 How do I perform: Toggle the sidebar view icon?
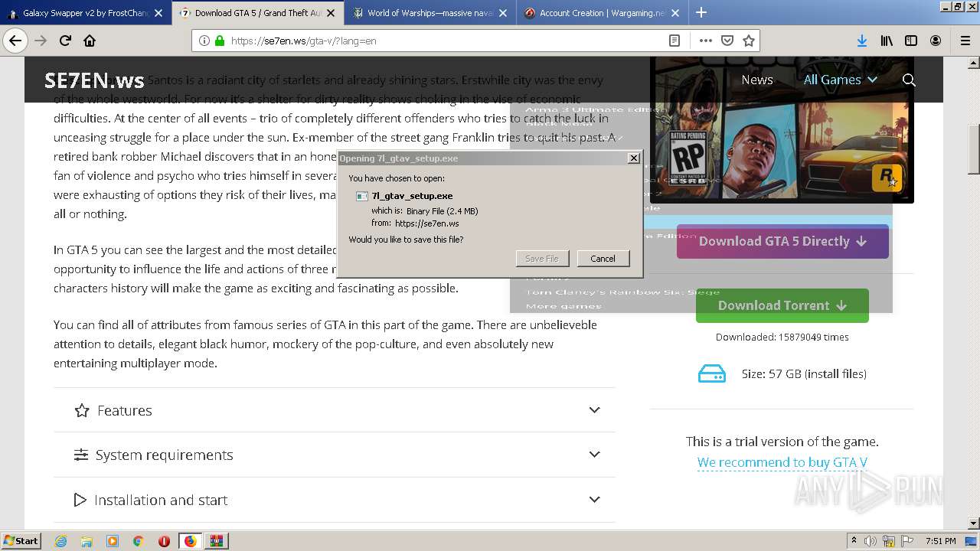click(911, 41)
